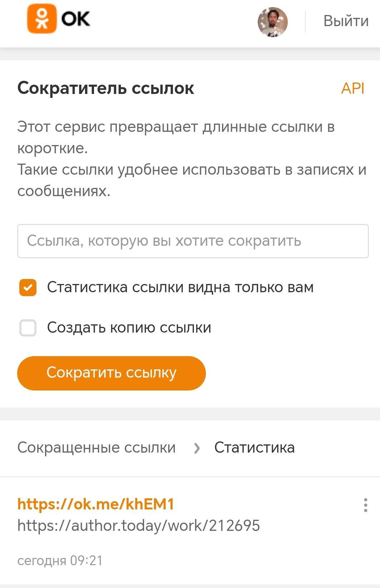Viewport: 380px width, 588px height.
Task: Click the Создать копию ссылки label text
Action: click(129, 328)
